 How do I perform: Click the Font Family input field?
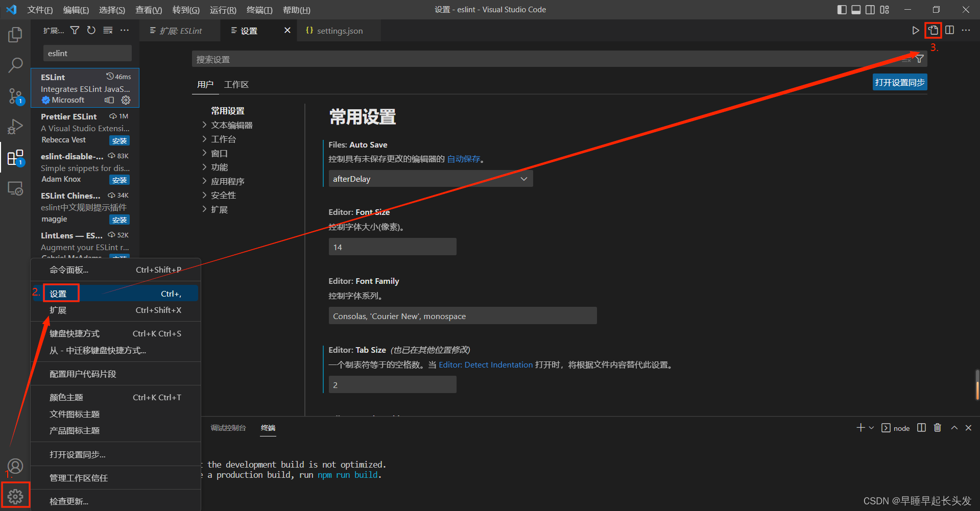point(463,316)
